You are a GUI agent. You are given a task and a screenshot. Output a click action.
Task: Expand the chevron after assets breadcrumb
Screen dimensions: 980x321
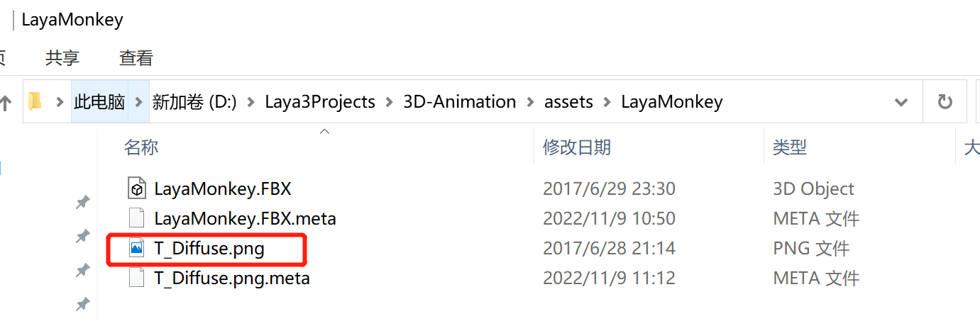pyautogui.click(x=607, y=102)
